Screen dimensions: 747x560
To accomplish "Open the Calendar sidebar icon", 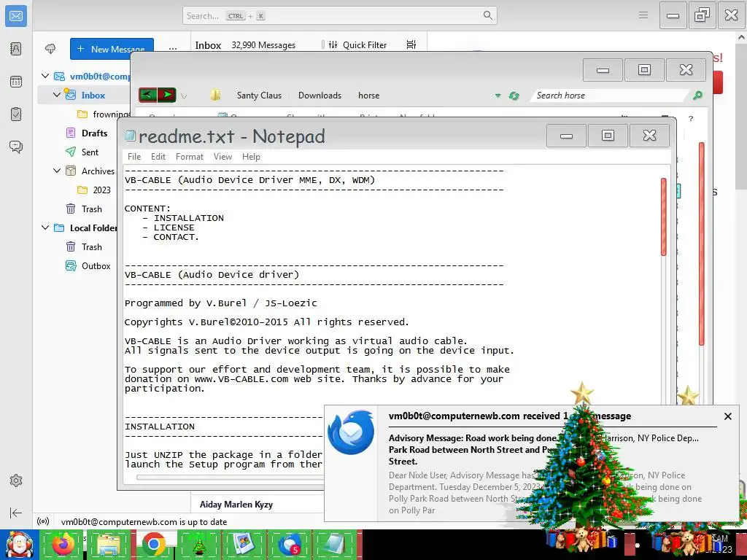I will click(16, 82).
